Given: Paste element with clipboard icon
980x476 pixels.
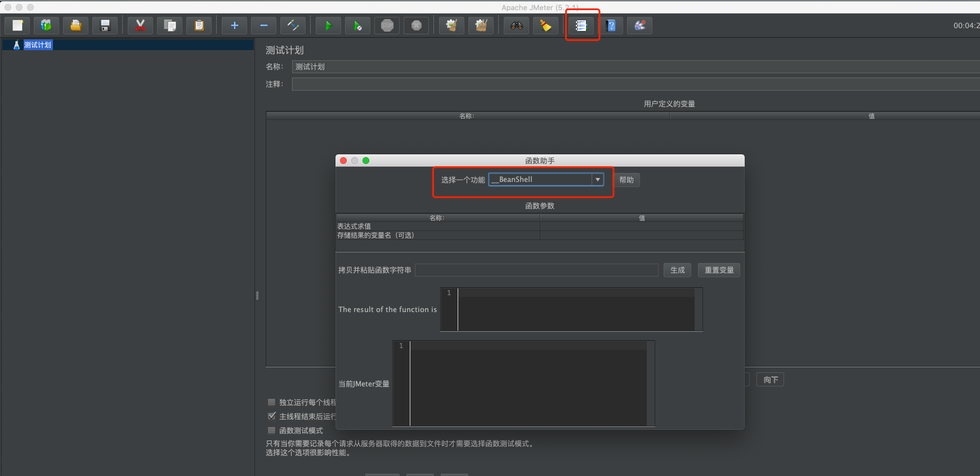Looking at the screenshot, I should click(x=199, y=25).
